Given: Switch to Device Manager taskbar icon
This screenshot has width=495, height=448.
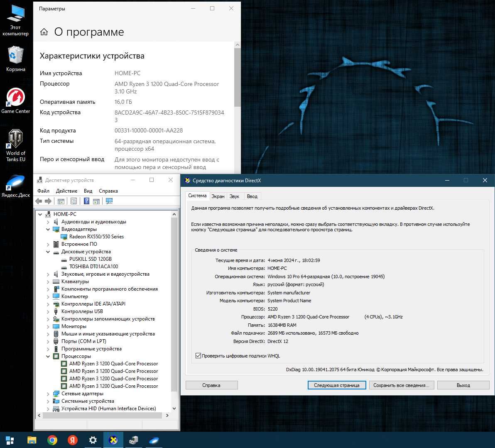Looking at the screenshot, I should [134, 440].
